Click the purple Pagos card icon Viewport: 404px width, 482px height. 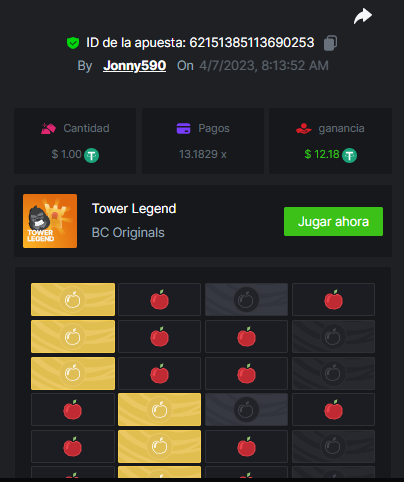[x=183, y=129]
